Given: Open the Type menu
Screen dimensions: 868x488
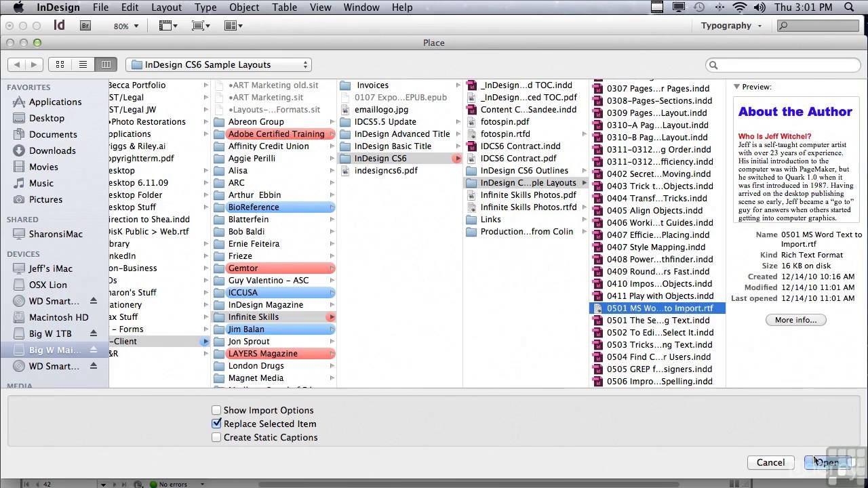Looking at the screenshot, I should [x=205, y=7].
